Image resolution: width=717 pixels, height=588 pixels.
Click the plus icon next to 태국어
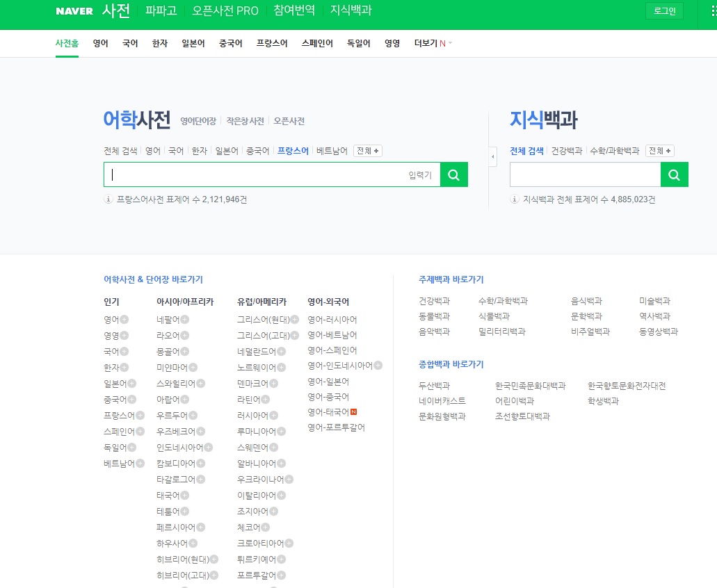(185, 496)
